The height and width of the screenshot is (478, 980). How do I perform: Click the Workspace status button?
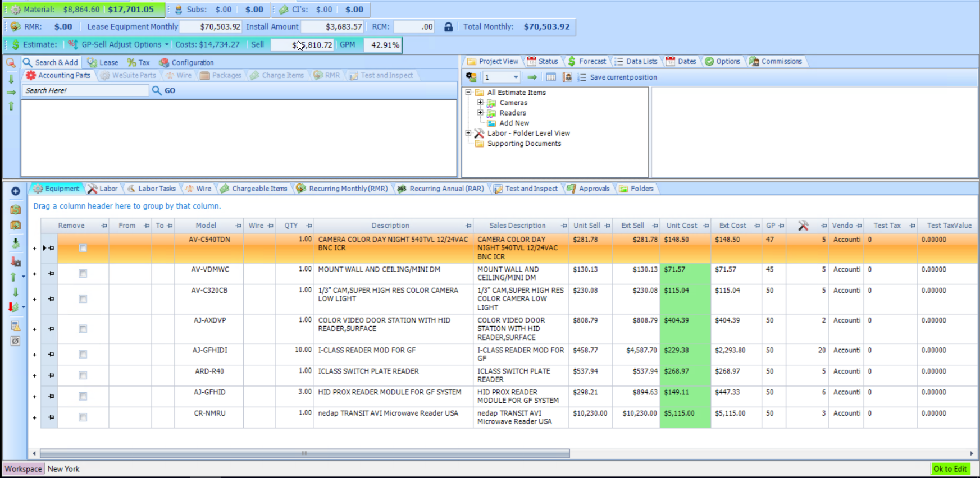click(x=24, y=468)
